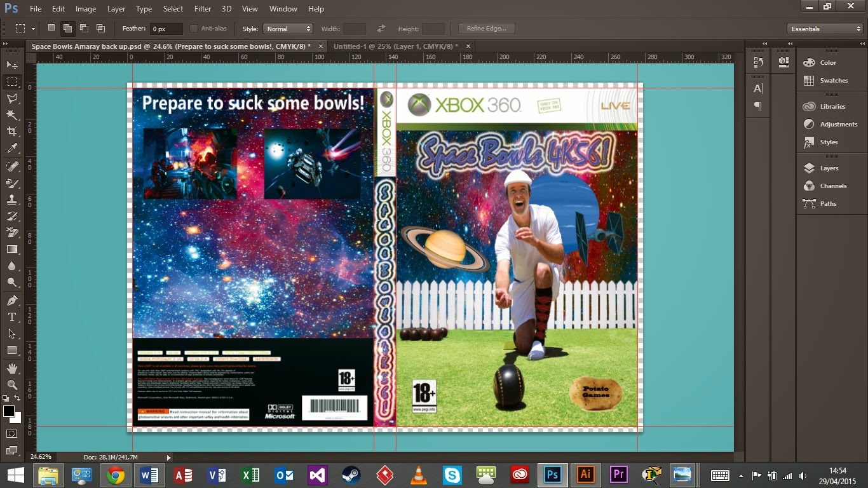Screen dimensions: 868x488
Task: Select the Healing Brush tool
Action: pyautogui.click(x=12, y=166)
